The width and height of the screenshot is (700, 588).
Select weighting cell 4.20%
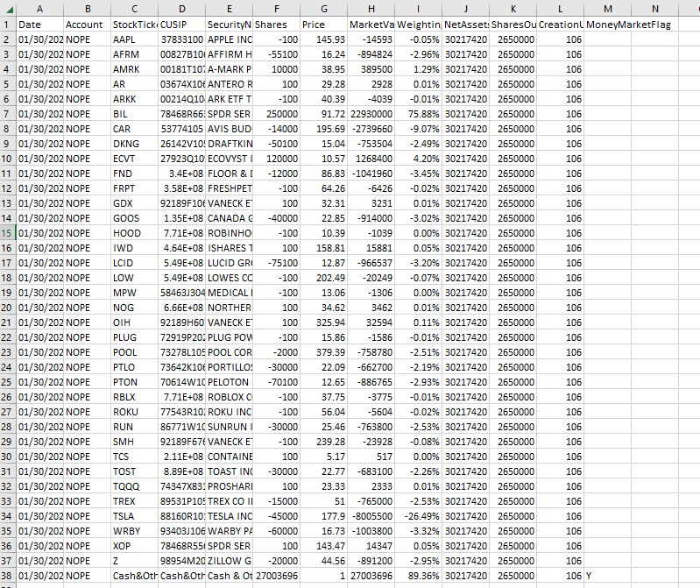coord(418,159)
